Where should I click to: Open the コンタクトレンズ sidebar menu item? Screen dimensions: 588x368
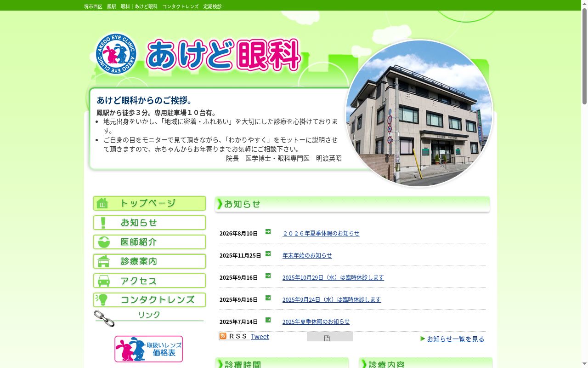coord(149,300)
